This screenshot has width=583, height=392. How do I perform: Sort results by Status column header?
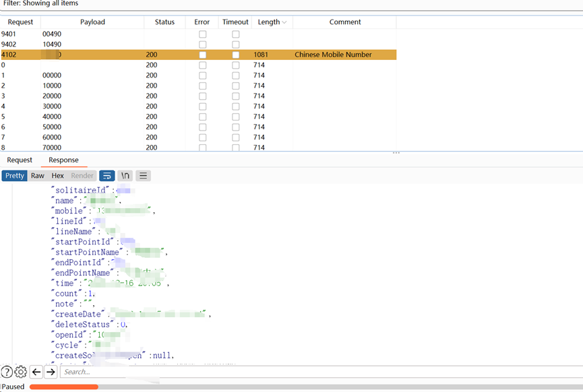tap(164, 22)
